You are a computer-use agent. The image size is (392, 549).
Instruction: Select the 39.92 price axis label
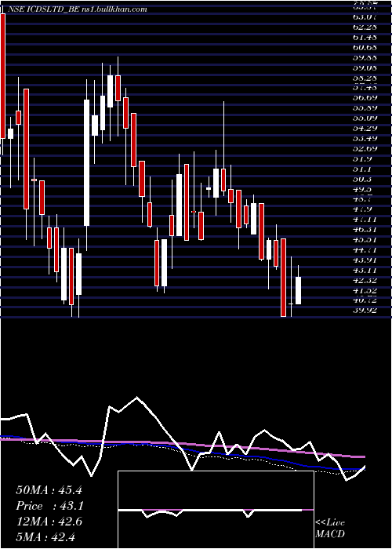tap(366, 310)
